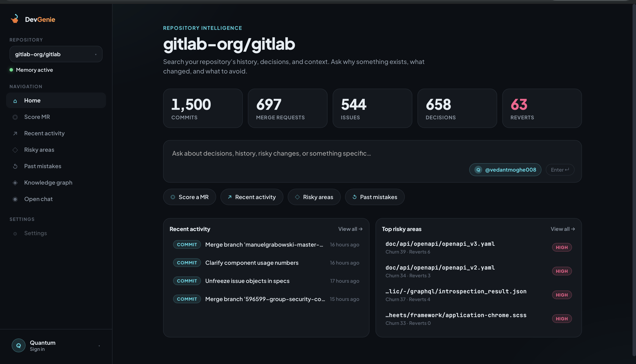
Task: Click View all in Recent activity panel
Action: [x=350, y=229]
